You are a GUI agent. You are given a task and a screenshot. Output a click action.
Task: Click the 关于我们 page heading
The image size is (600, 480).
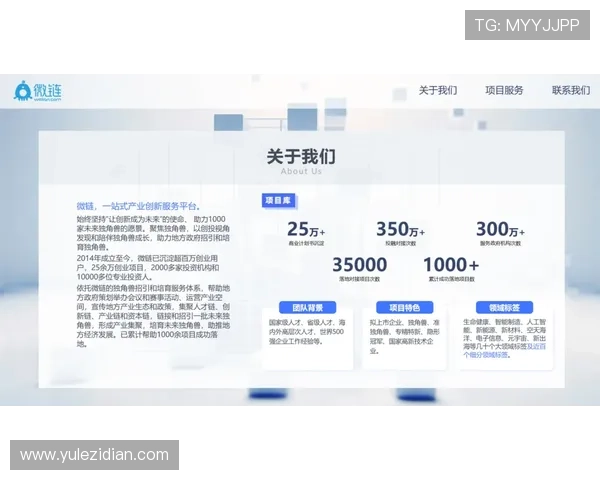[301, 157]
